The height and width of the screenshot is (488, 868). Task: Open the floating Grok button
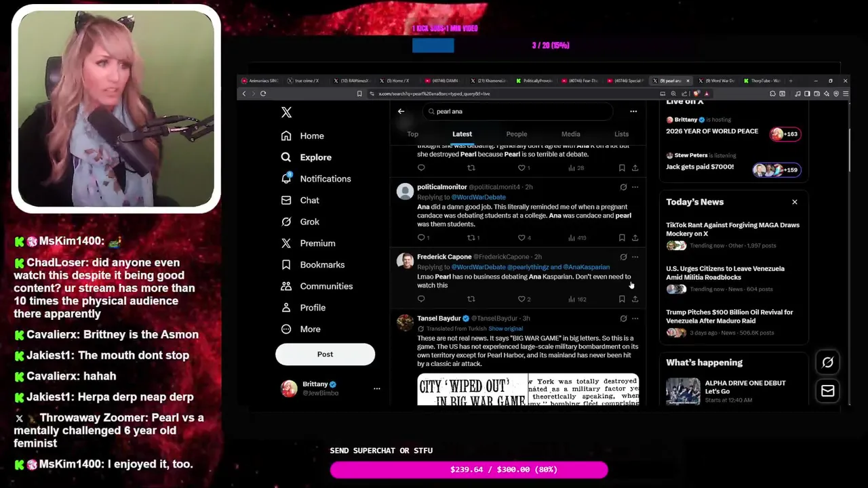(x=827, y=363)
